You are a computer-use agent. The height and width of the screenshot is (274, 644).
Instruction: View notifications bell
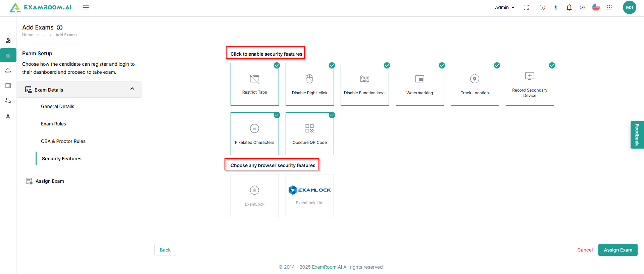569,7
